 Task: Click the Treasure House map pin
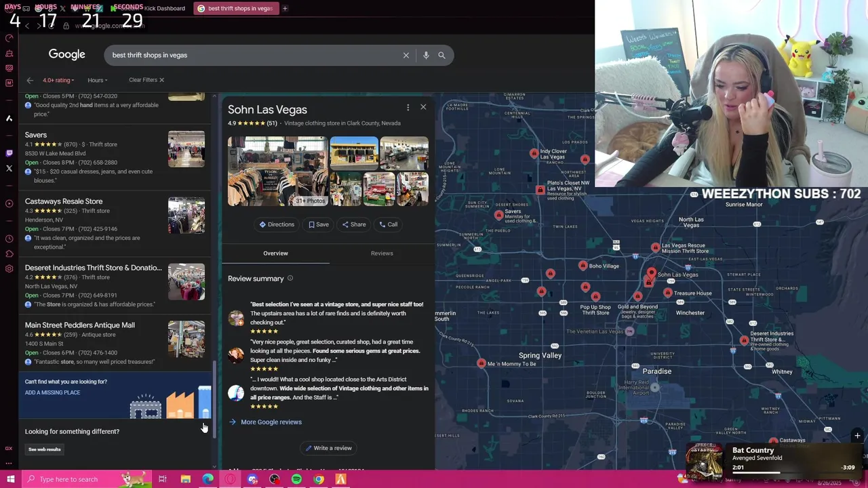[x=668, y=293]
